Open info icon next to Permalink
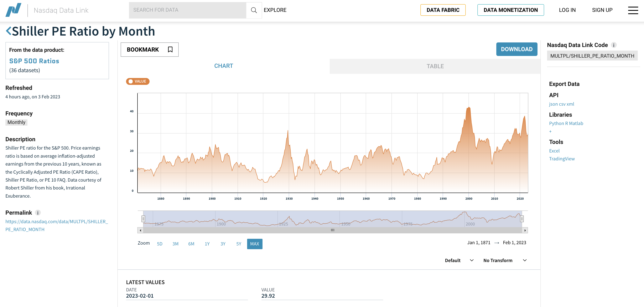The image size is (644, 307). coord(38,213)
